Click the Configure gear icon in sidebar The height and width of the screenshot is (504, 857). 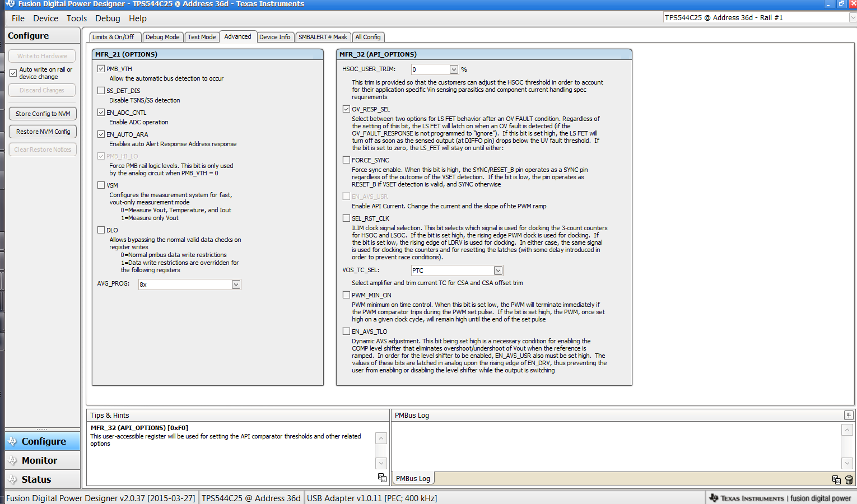point(12,441)
